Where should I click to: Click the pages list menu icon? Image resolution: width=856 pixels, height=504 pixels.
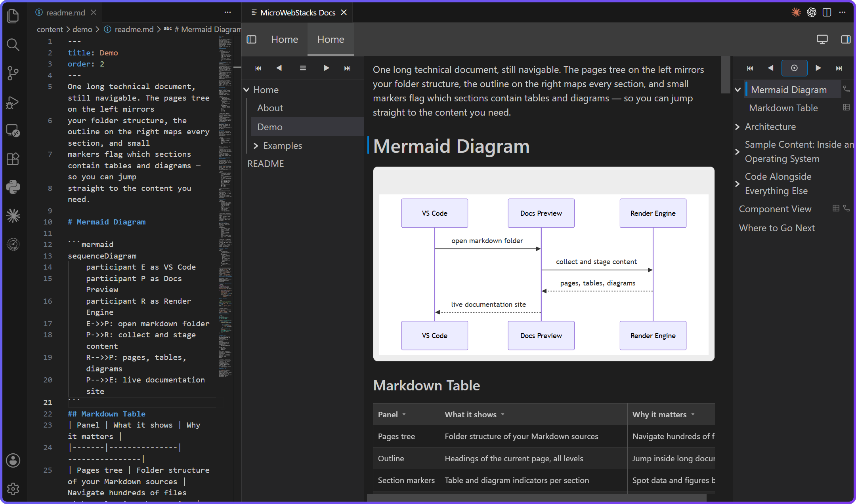(x=303, y=68)
